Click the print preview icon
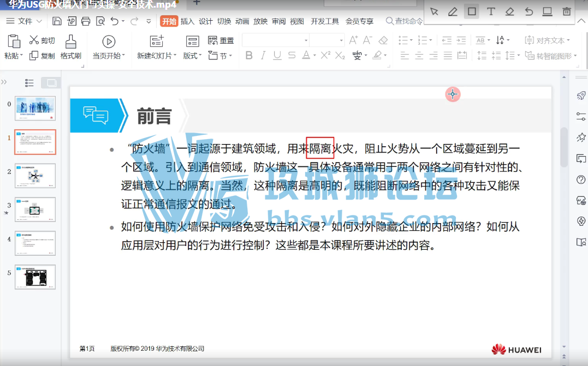 (x=100, y=21)
